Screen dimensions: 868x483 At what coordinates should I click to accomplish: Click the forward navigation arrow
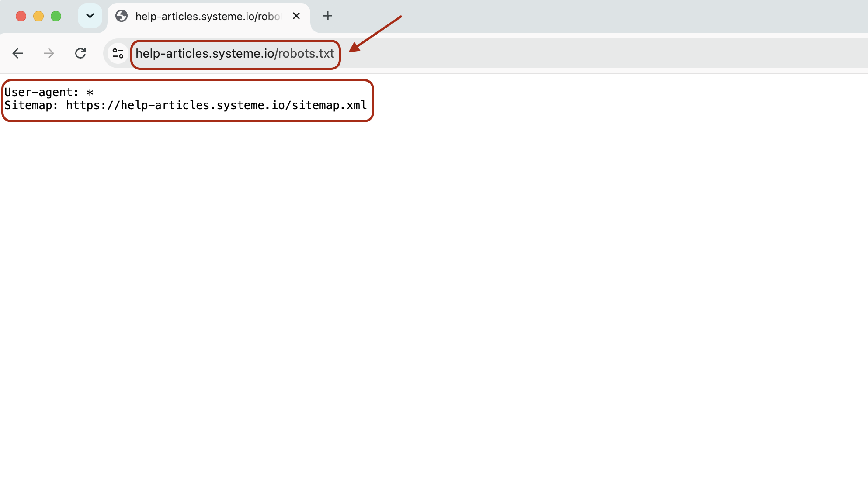point(49,53)
